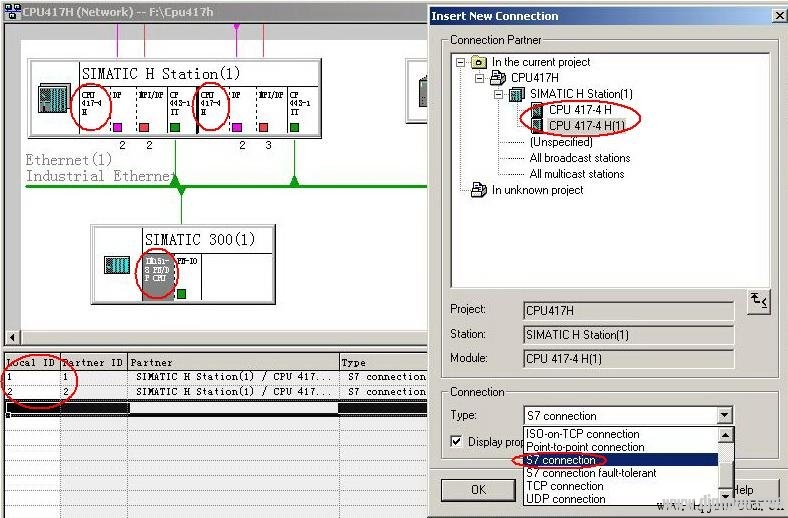
Task: Toggle the Display properties checkbox
Action: click(x=456, y=441)
